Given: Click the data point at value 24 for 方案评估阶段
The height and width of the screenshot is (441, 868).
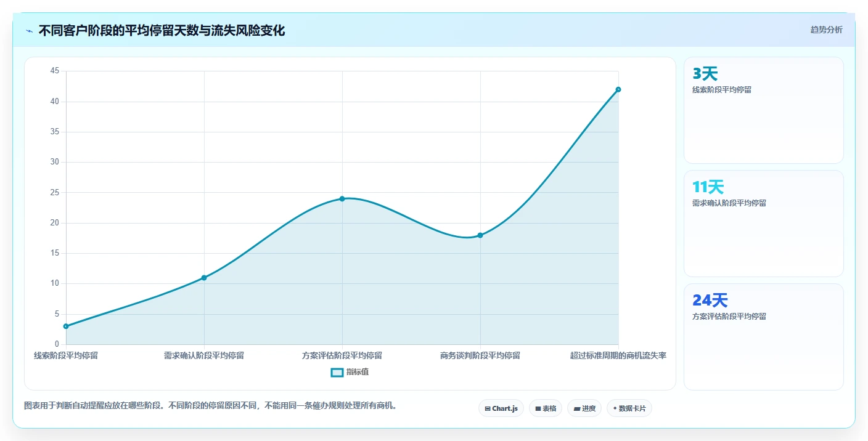Looking at the screenshot, I should [342, 199].
